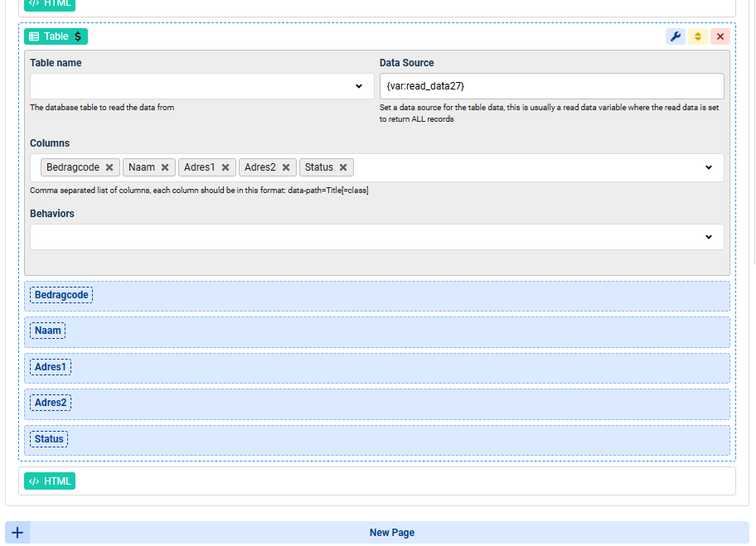Select the green Table block label
756x546 pixels.
pyautogui.click(x=56, y=36)
